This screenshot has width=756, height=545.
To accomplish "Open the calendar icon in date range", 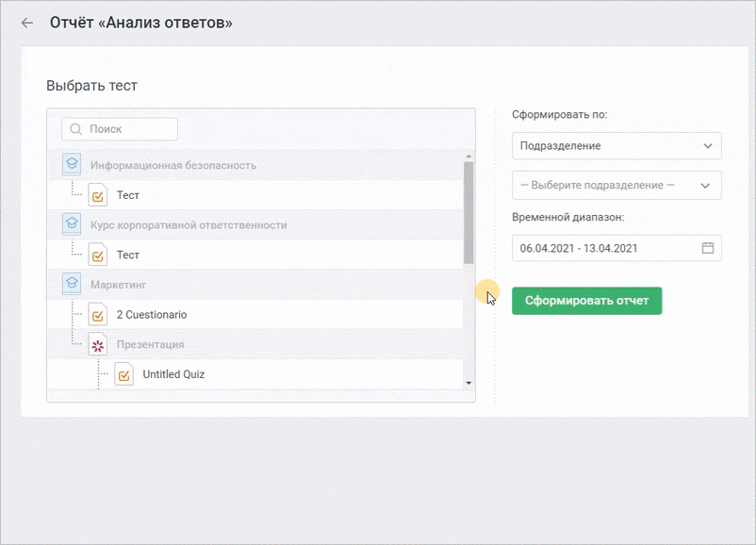I will click(707, 248).
